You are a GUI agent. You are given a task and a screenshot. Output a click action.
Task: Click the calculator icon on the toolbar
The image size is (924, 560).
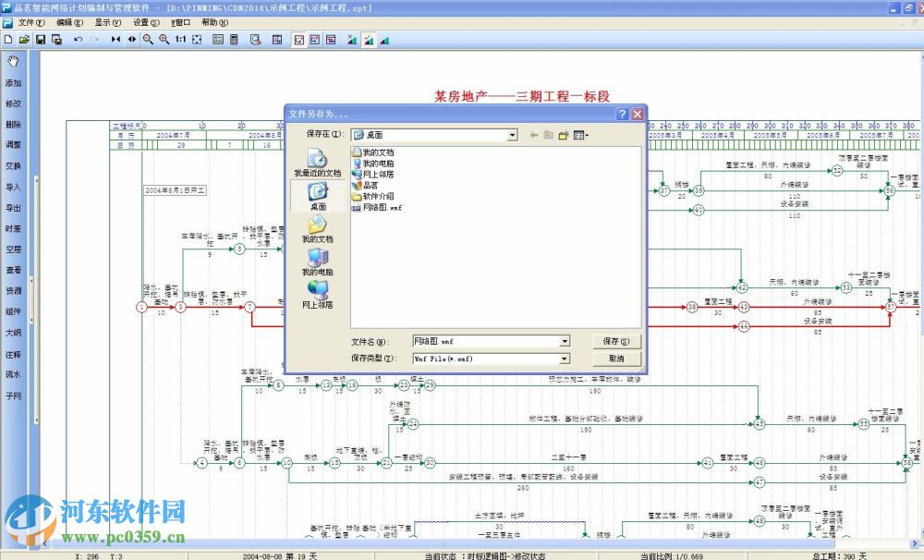[234, 40]
